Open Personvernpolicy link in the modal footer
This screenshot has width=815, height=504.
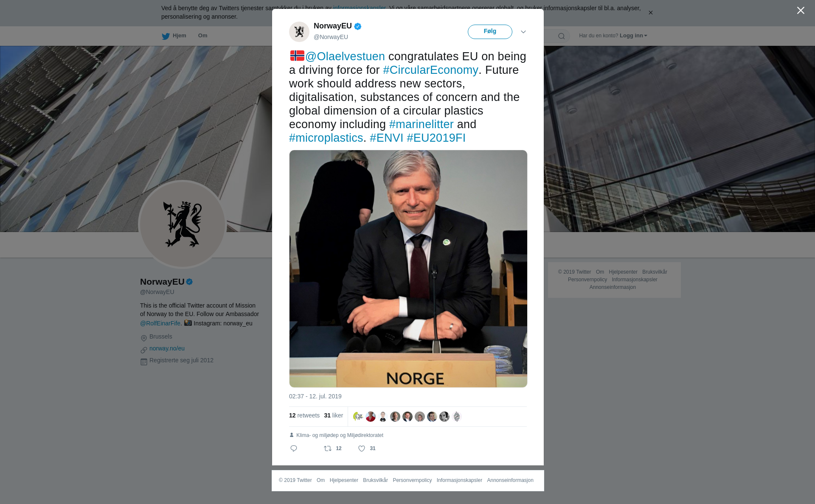click(412, 480)
